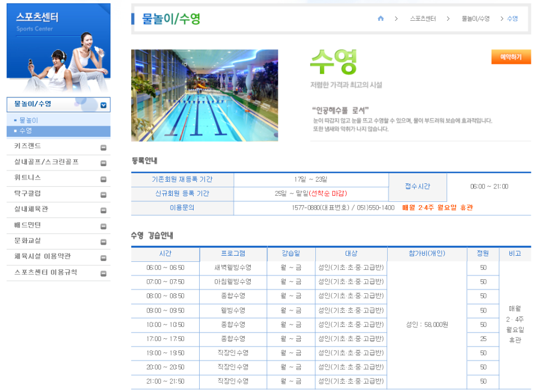Click the 21:00 ~ 21:50 time cell
This screenshot has width=542, height=392.
165,381
